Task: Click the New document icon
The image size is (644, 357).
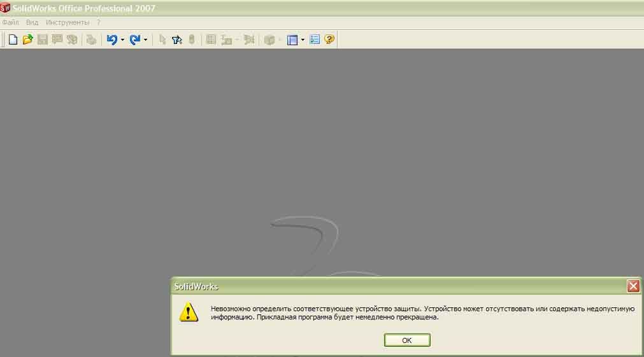Action: 13,39
